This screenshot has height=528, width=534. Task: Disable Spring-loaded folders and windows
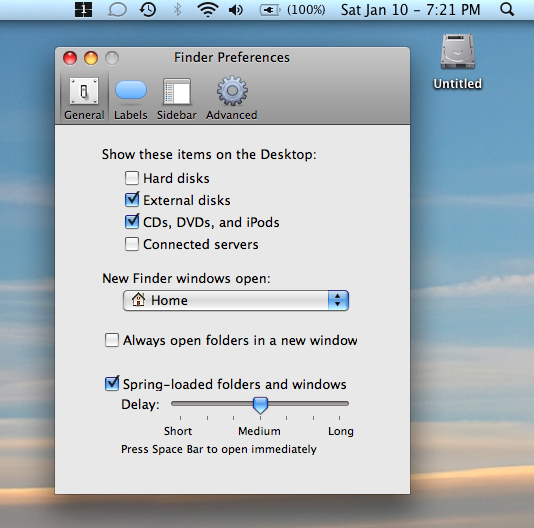coord(112,384)
